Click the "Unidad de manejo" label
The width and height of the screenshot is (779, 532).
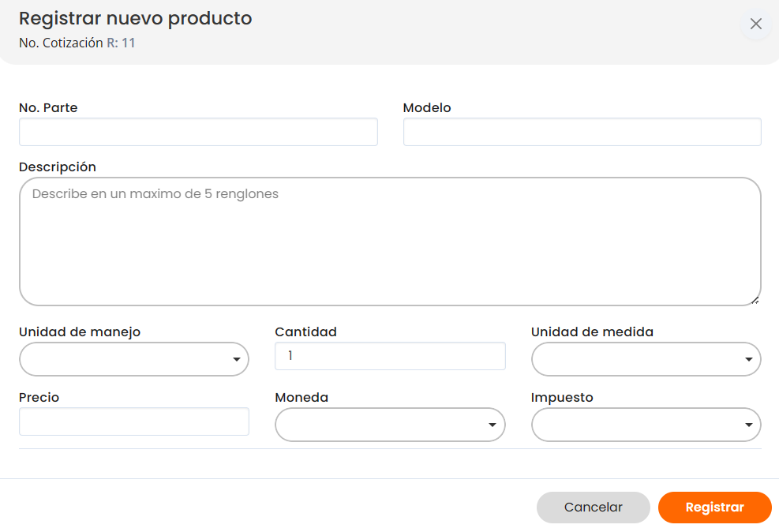[x=80, y=332]
